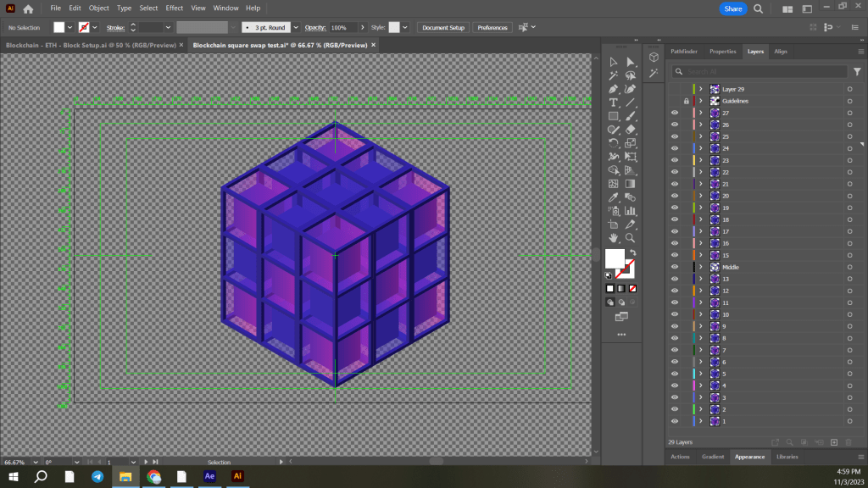Choose the Zoom tool
The height and width of the screenshot is (488, 868).
click(x=630, y=238)
